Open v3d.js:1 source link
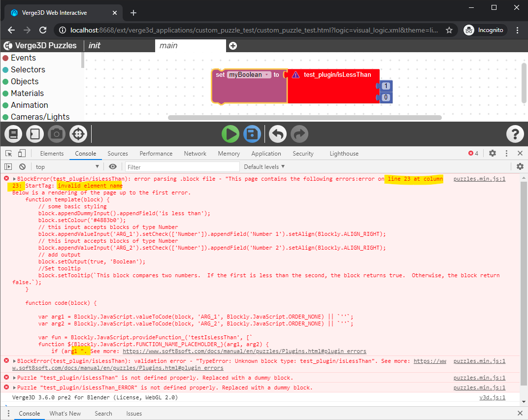 point(493,397)
